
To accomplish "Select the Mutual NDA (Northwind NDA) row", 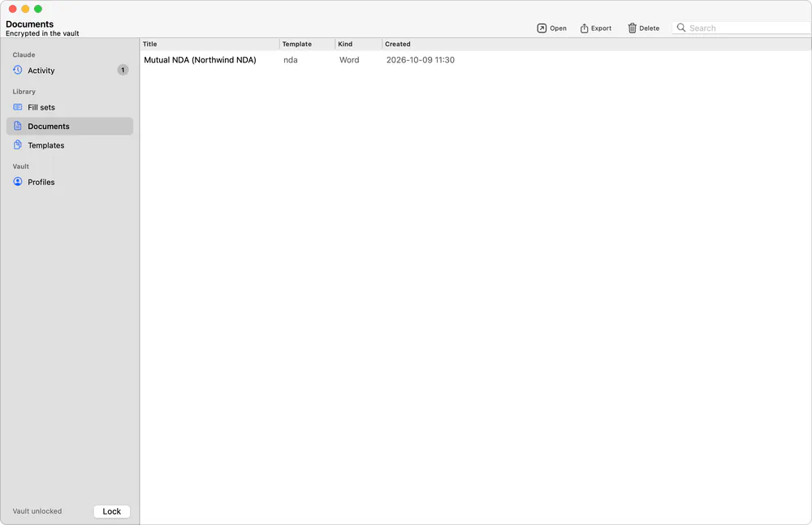I will (475, 60).
